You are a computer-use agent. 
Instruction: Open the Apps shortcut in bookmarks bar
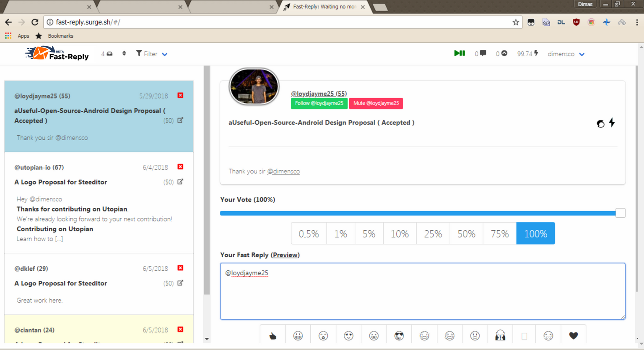coord(17,36)
